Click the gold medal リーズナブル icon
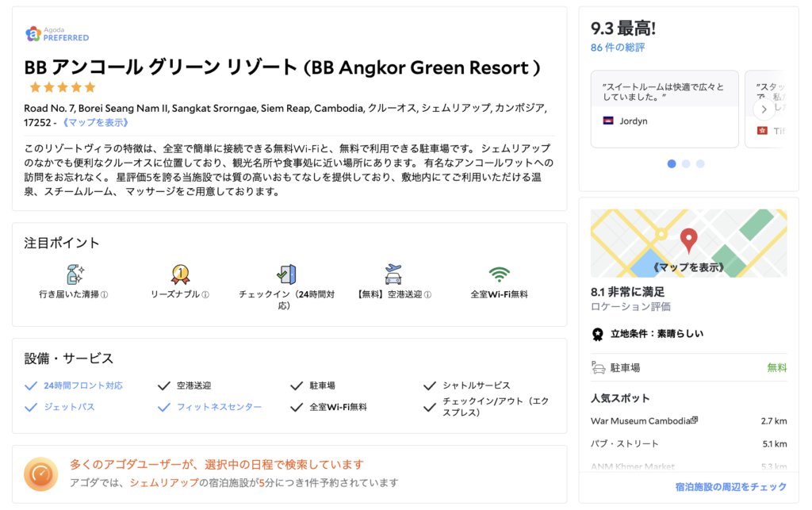Screen dimensions: 812x510 pyautogui.click(x=180, y=274)
